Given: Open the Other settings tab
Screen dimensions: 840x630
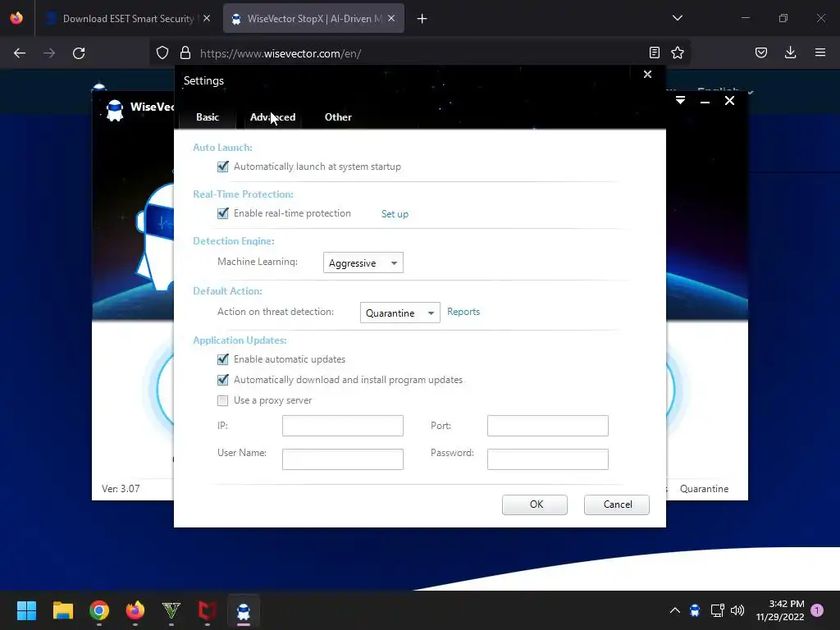Looking at the screenshot, I should click(x=338, y=116).
